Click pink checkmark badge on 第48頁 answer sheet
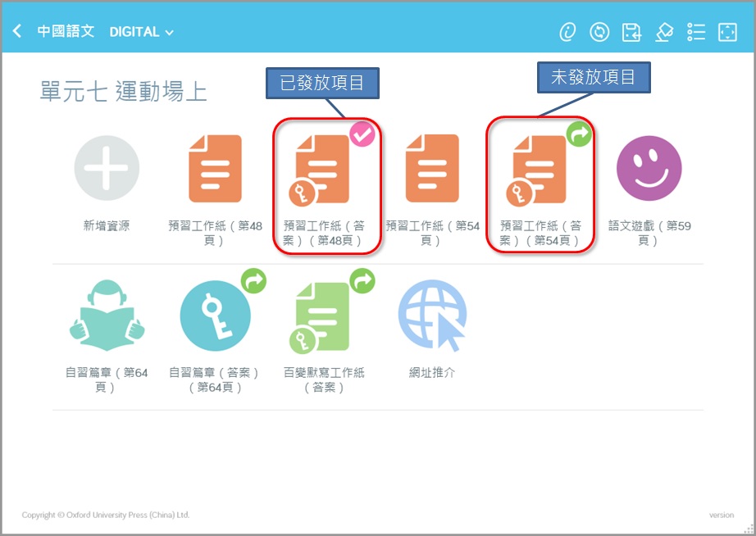756x536 pixels. click(362, 134)
